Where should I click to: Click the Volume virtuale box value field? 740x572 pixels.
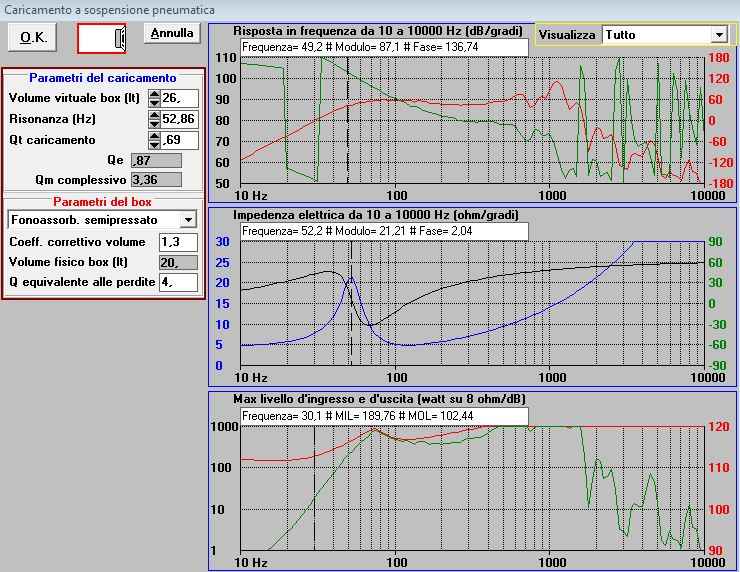[179, 98]
